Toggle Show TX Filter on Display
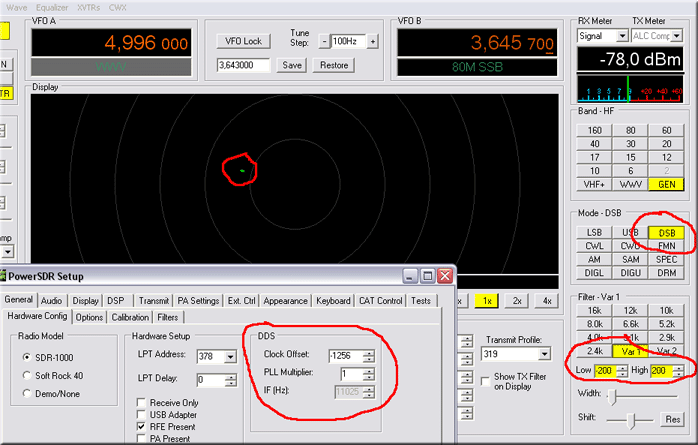 pyautogui.click(x=486, y=379)
